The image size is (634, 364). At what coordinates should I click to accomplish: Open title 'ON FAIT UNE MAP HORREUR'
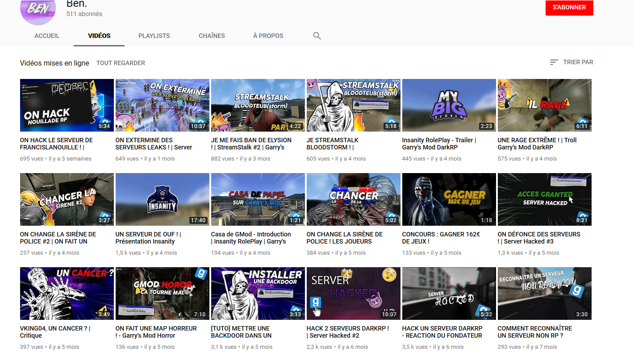(156, 332)
